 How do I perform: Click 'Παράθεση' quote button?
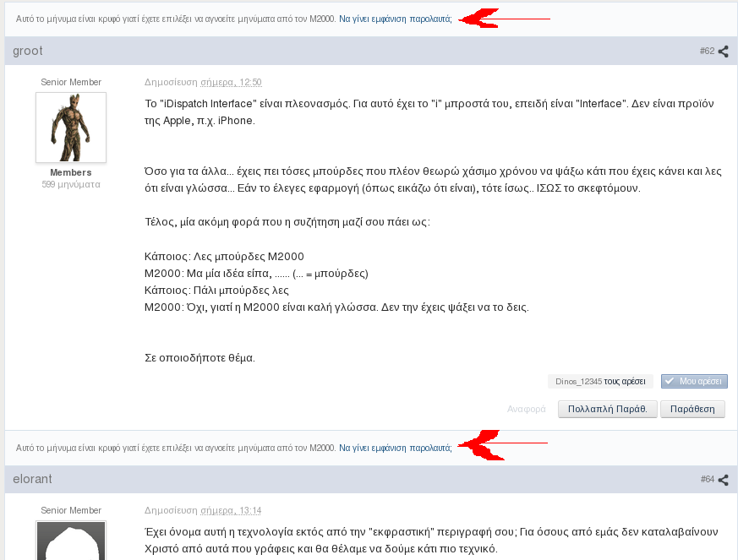[x=692, y=409]
